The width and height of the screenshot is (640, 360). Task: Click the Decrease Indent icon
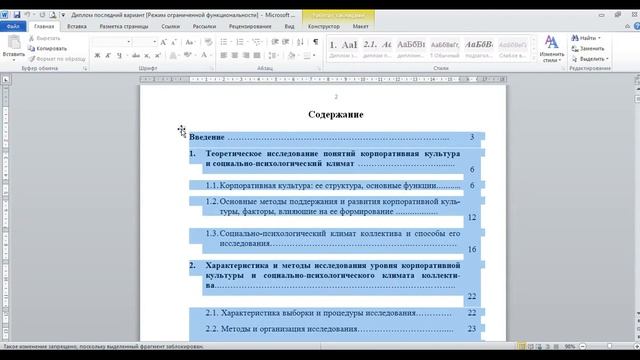[x=275, y=42]
